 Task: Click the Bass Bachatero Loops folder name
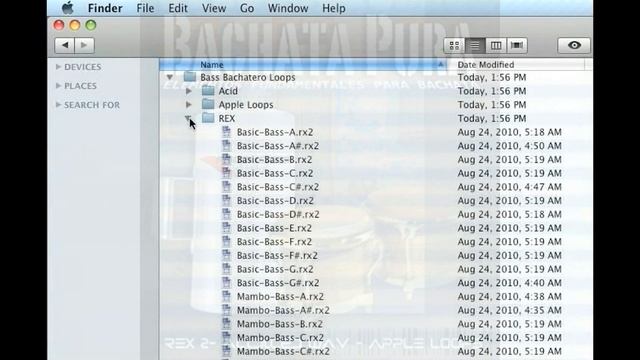[248, 77]
